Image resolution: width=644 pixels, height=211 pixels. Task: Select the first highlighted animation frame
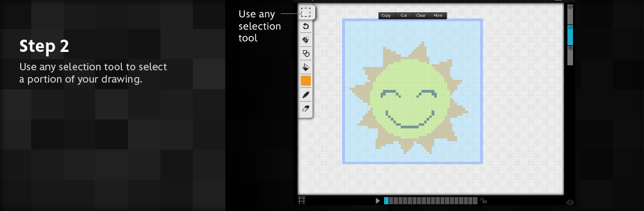click(x=386, y=201)
